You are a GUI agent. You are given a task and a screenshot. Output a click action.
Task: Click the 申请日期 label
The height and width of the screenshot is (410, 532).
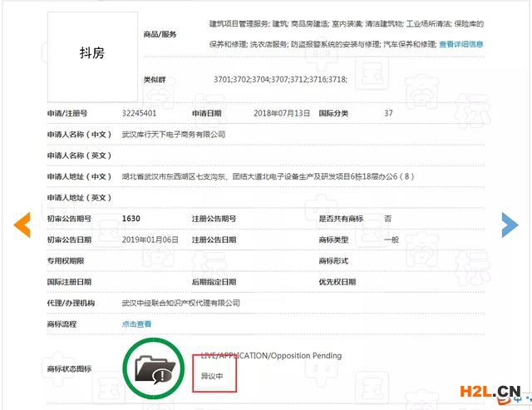click(207, 113)
